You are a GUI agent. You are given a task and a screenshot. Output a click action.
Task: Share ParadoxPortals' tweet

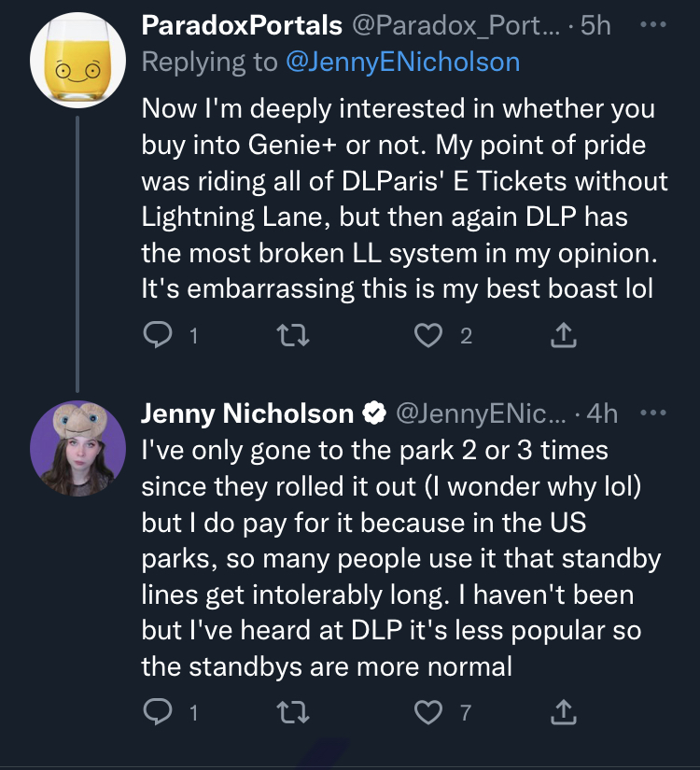point(564,335)
